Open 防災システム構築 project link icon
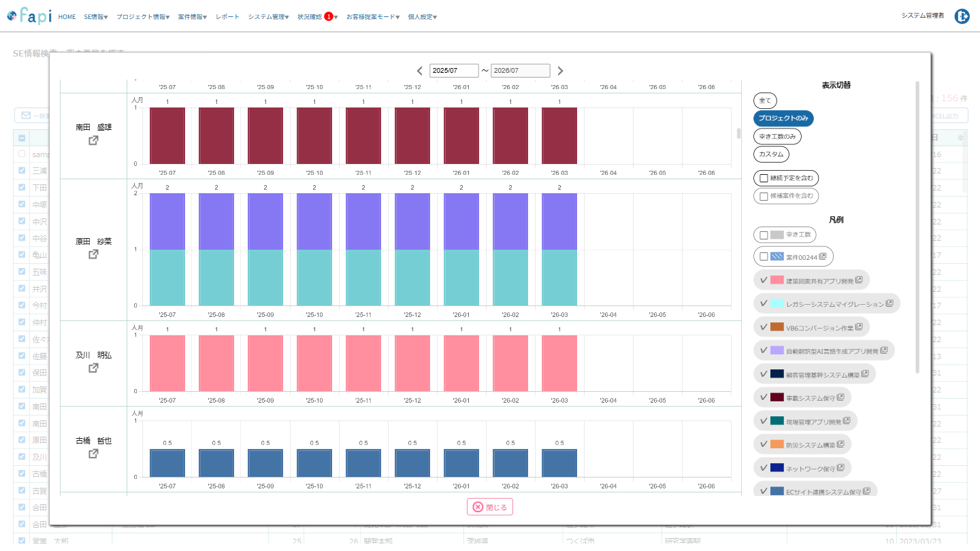Screen dimensions: 980x551 coord(840,444)
